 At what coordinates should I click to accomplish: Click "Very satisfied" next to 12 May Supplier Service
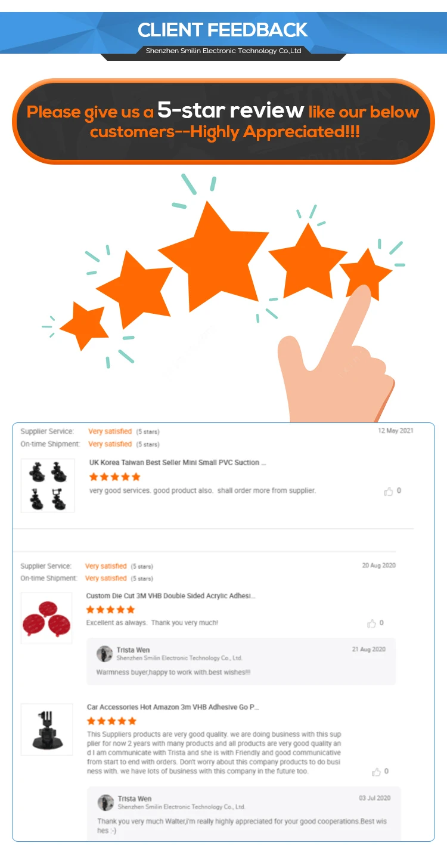(x=110, y=431)
